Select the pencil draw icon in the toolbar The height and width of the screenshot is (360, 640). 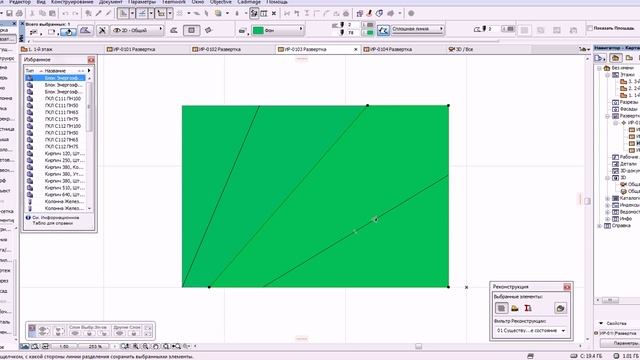tap(98, 13)
